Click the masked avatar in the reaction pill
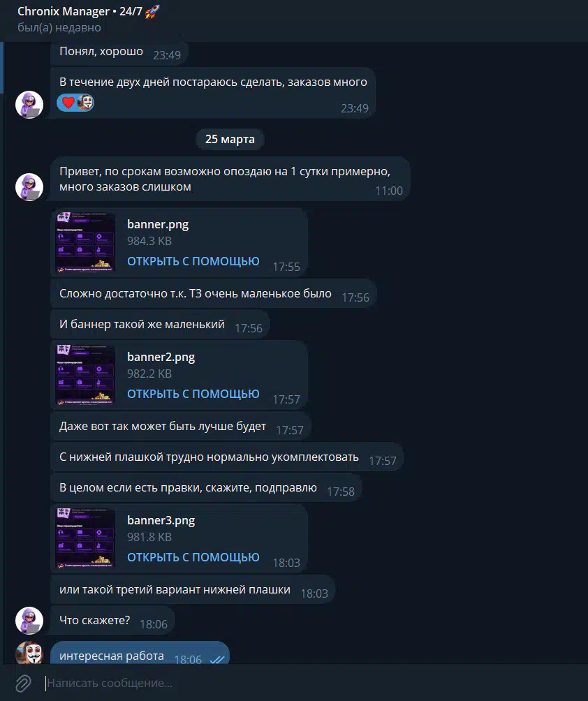Viewport: 588px width, 701px height. click(x=85, y=103)
